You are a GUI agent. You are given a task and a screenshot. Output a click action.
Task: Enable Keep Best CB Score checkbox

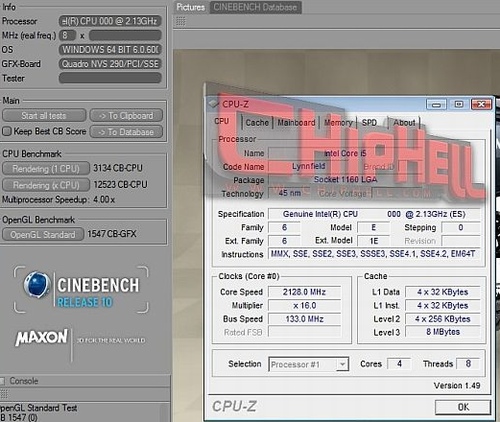(7, 131)
